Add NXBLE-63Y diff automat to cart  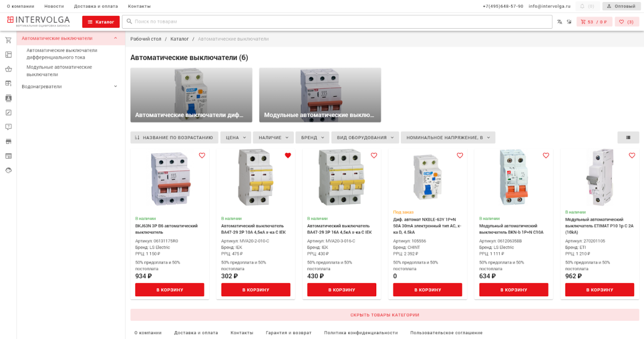[x=427, y=290]
